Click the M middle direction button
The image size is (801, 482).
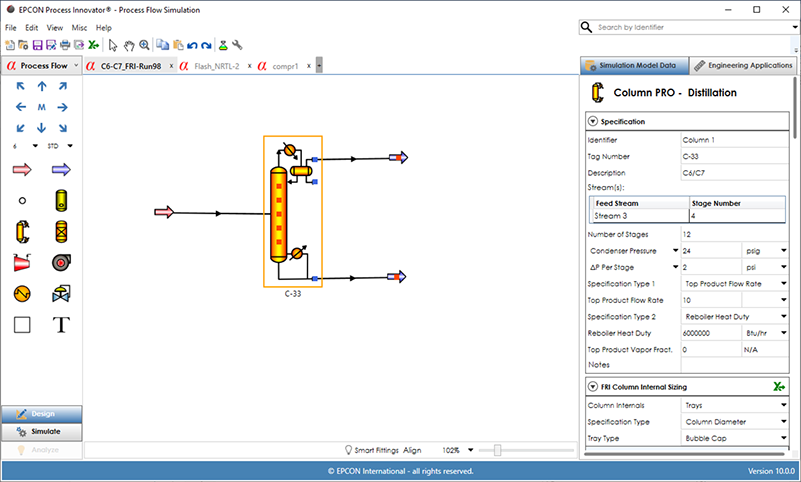(x=41, y=107)
